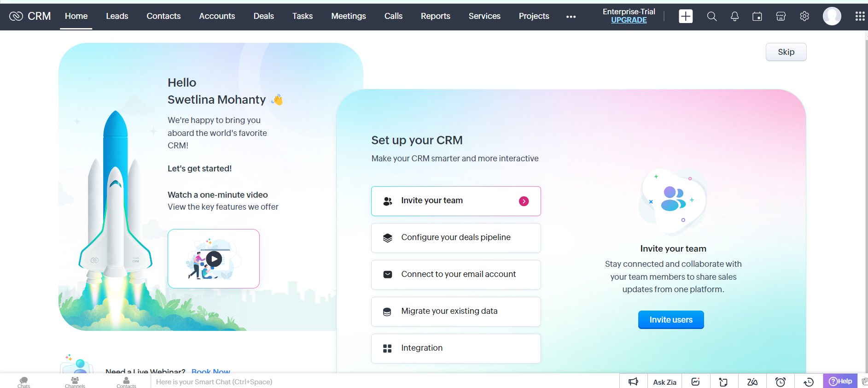The height and width of the screenshot is (388, 868).
Task: Open the Calls module
Action: [393, 16]
